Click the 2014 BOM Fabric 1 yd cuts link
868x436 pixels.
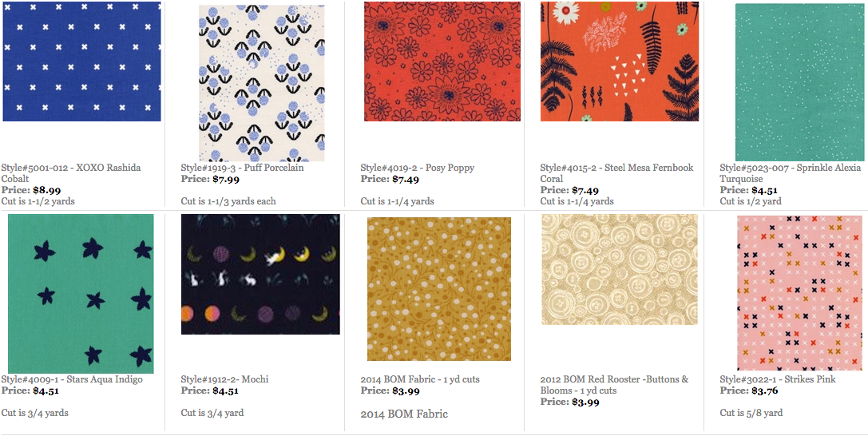point(420,379)
